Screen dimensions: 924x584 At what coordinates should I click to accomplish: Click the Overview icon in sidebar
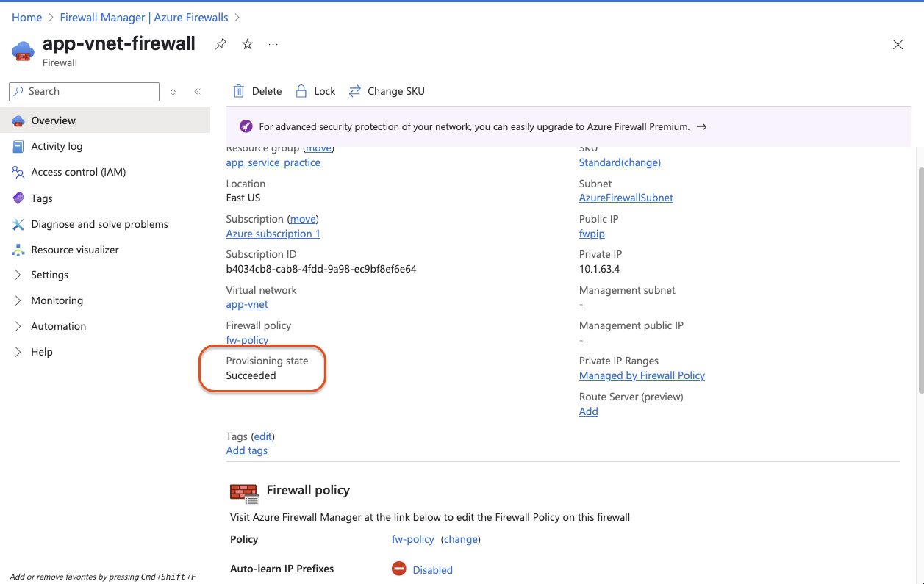(18, 120)
